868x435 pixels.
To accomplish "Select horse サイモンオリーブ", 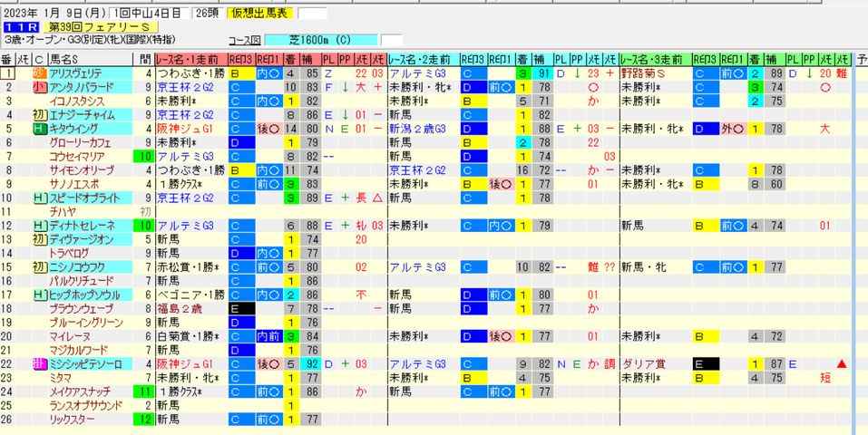I will click(x=90, y=169).
